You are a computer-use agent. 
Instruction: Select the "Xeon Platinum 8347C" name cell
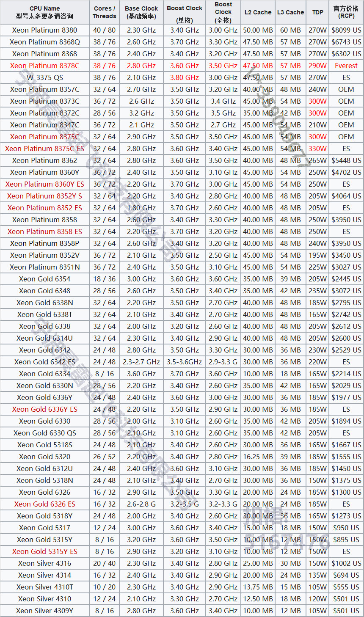[x=44, y=125]
